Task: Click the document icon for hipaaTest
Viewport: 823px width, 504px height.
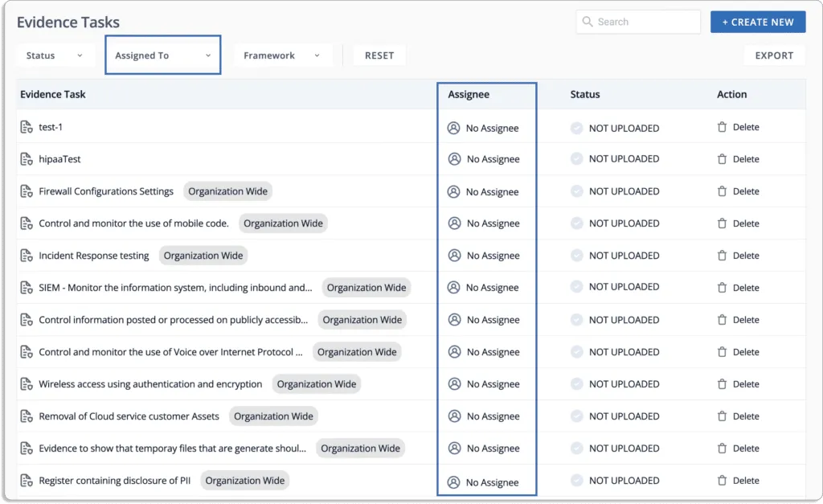Action: (x=27, y=159)
